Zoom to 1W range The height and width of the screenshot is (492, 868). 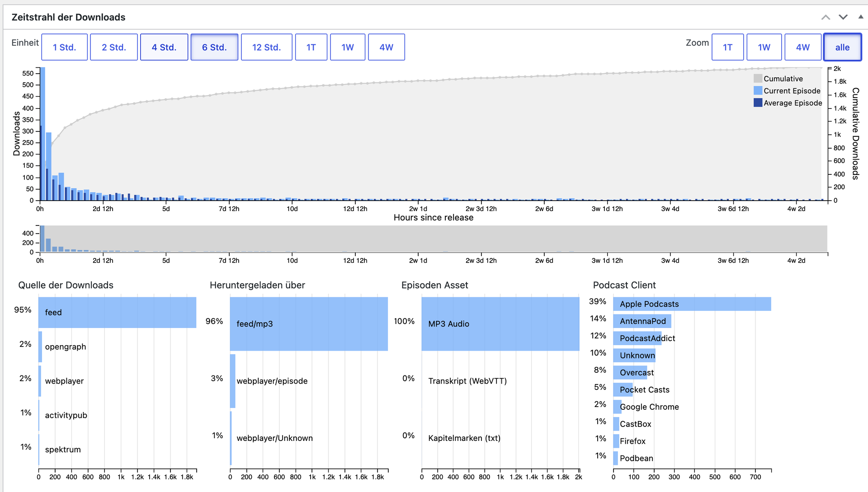[x=764, y=47]
